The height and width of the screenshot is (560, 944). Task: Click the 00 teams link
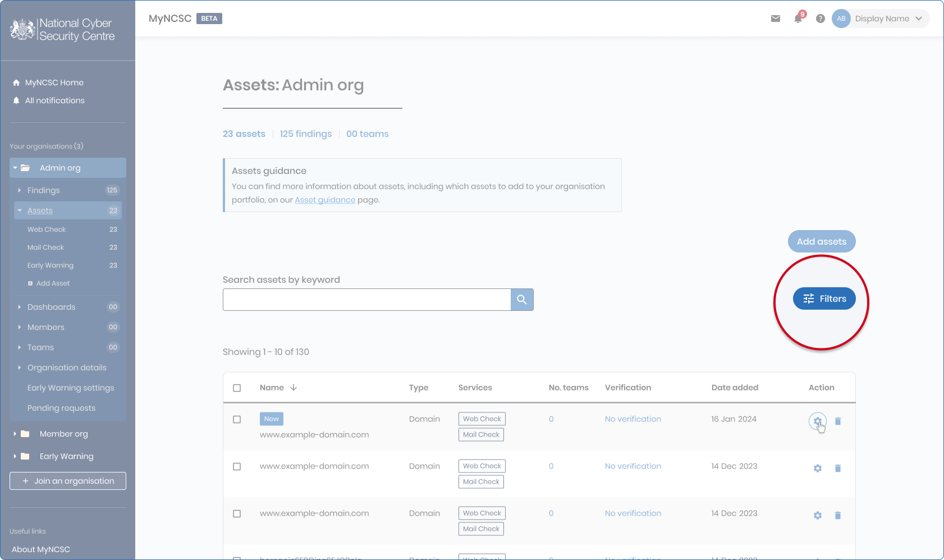[368, 134]
